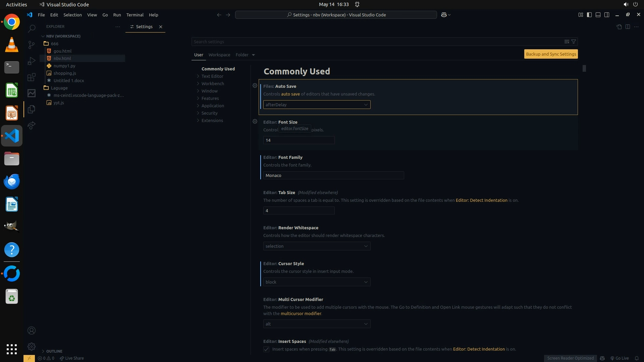Open the Manage gear at bottom left
644x362 pixels.
pyautogui.click(x=32, y=346)
